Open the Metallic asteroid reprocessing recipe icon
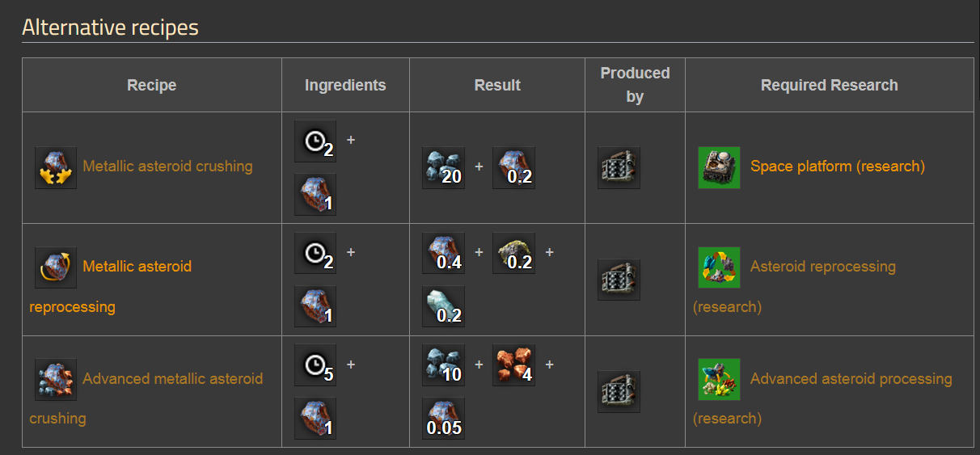 56,268
